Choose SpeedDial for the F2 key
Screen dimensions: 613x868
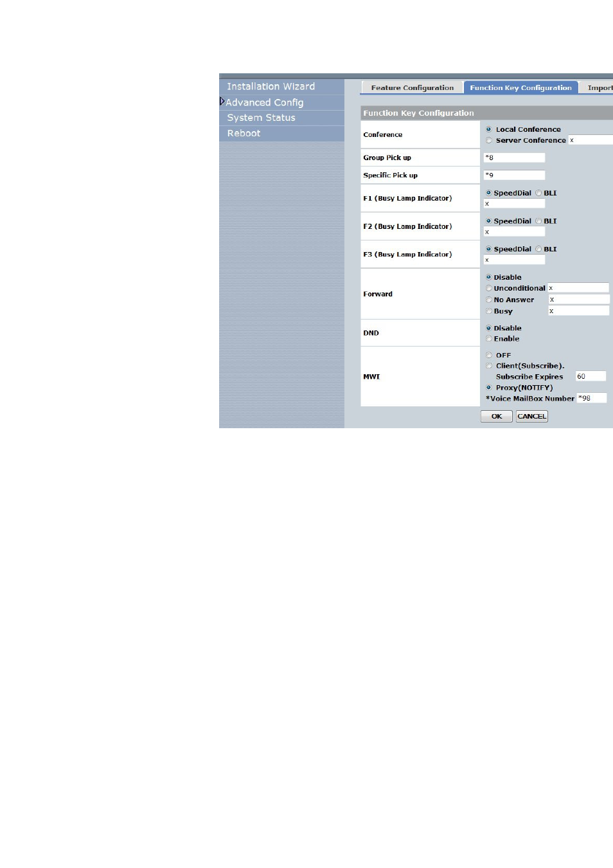pyautogui.click(x=488, y=221)
